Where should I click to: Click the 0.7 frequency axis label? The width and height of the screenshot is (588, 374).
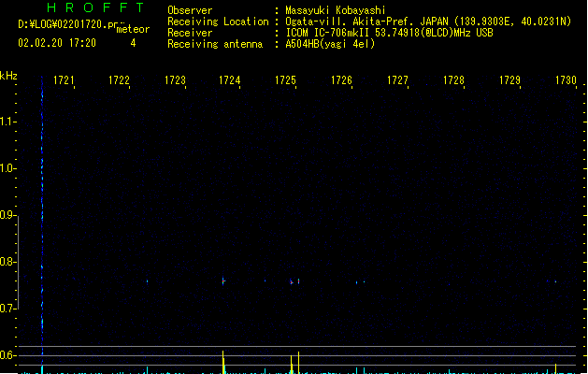tap(7, 309)
